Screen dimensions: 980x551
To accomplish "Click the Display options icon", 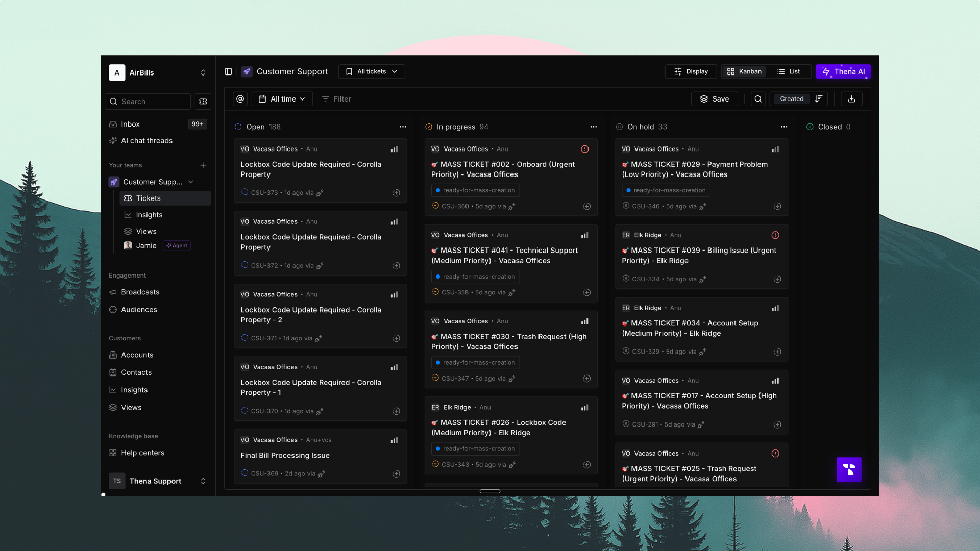I will pyautogui.click(x=691, y=71).
